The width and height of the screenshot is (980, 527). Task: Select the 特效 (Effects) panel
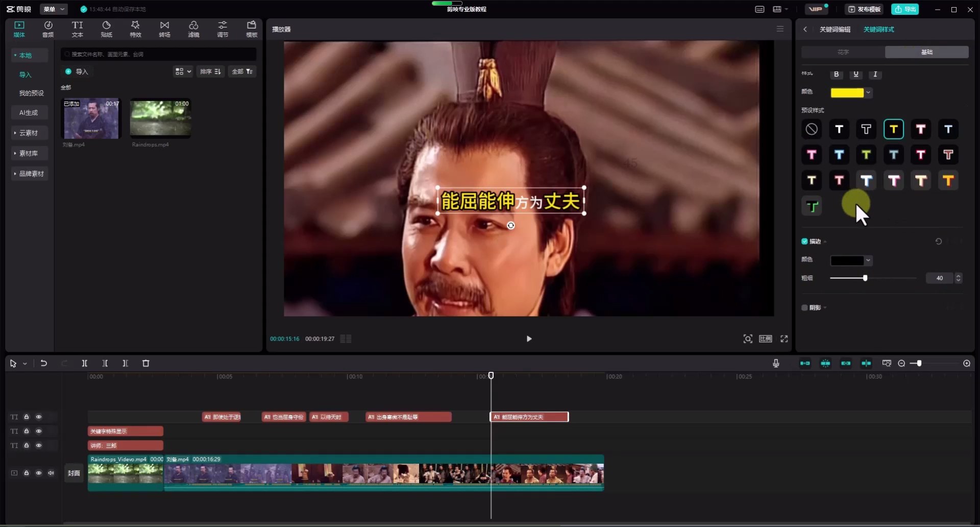click(x=135, y=29)
